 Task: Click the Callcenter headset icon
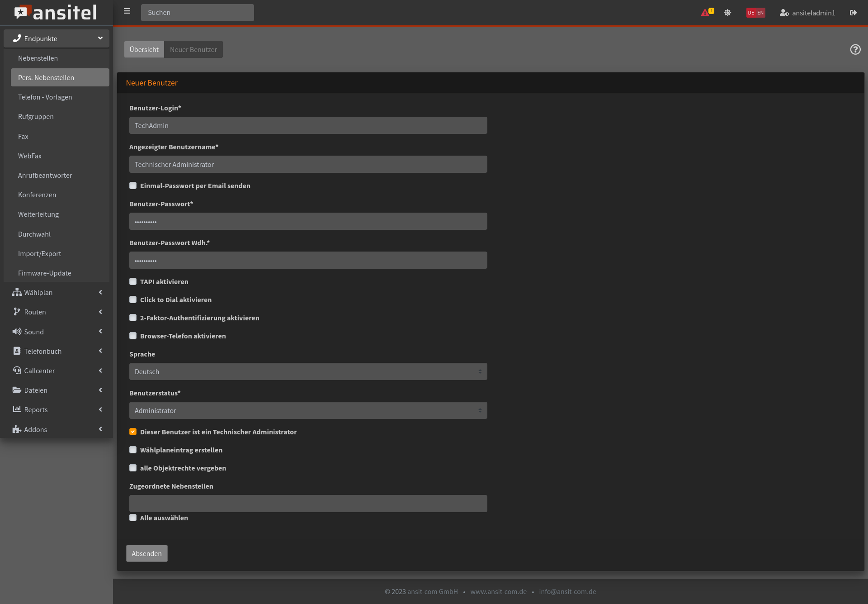point(17,371)
